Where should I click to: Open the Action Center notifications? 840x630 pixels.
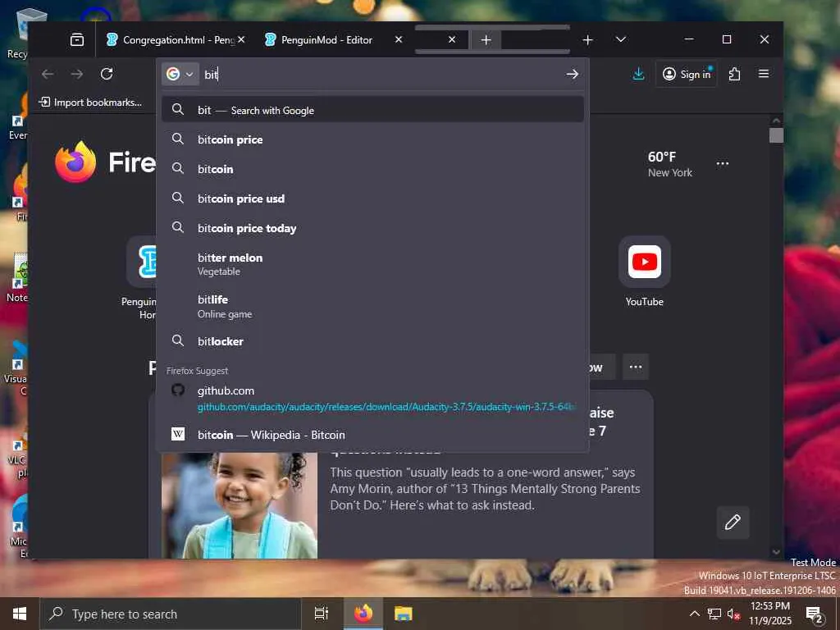814,614
